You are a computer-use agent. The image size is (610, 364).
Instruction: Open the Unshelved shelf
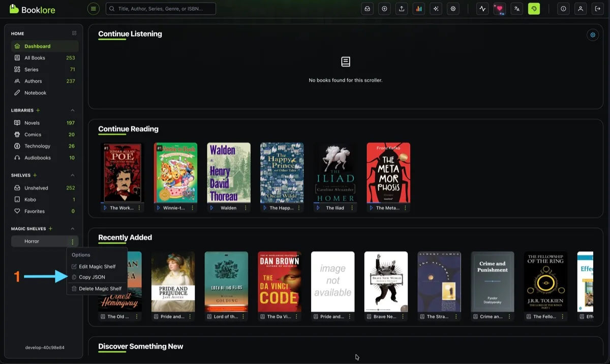44,188
